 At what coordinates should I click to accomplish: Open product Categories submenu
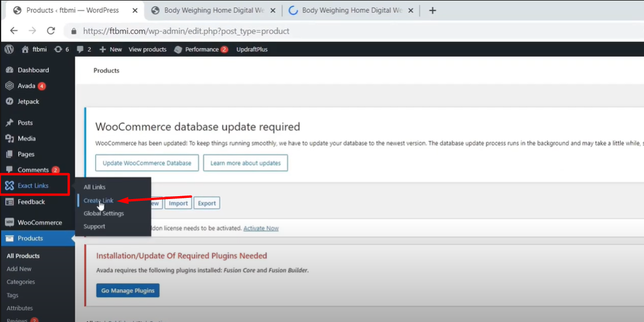[x=20, y=282]
